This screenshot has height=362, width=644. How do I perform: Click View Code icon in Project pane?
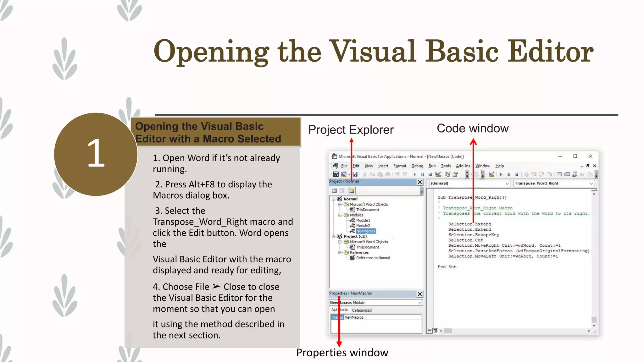[334, 190]
